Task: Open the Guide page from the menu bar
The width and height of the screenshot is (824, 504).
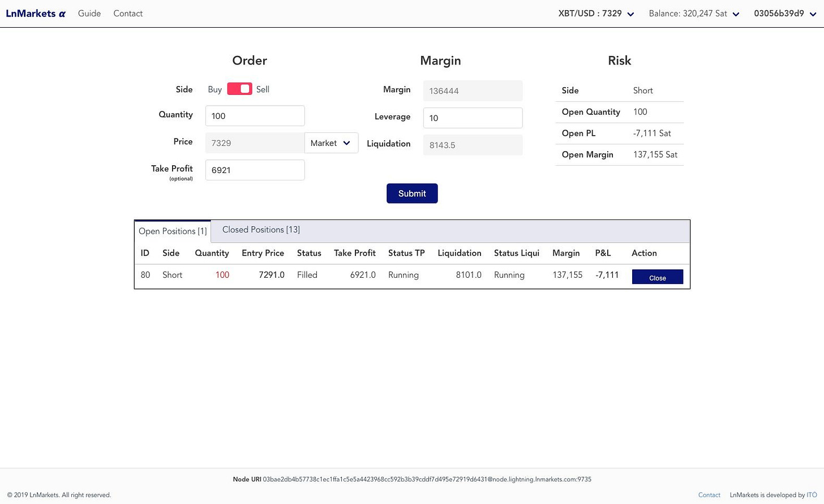Action: tap(89, 13)
